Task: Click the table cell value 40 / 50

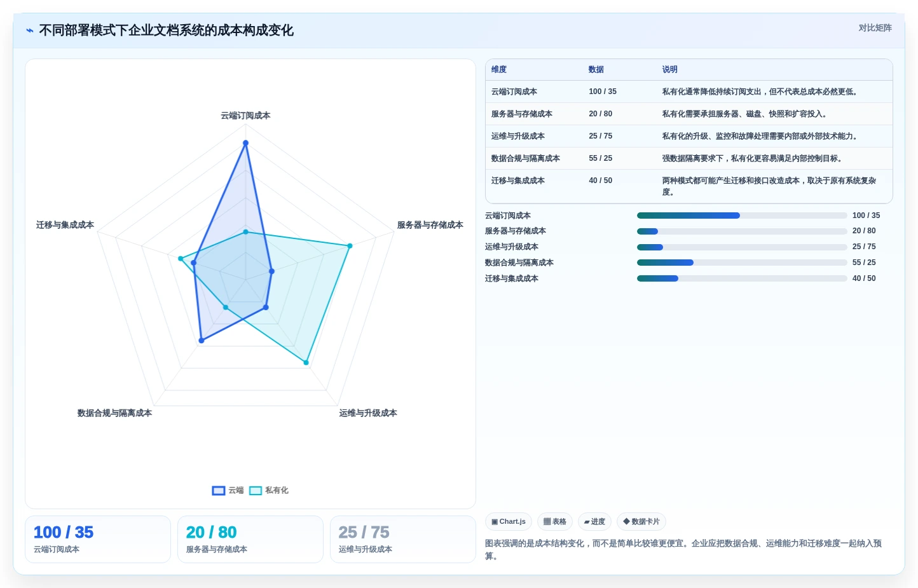Action: 601,181
